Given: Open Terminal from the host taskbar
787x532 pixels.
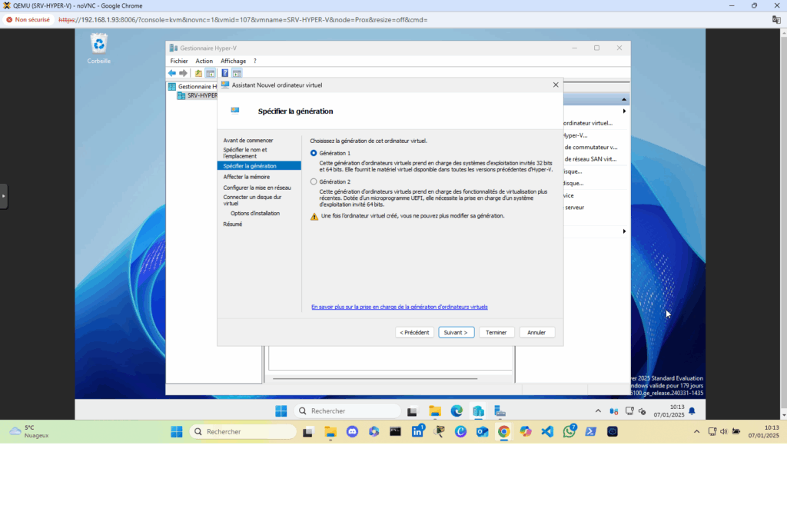Looking at the screenshot, I should [x=396, y=431].
